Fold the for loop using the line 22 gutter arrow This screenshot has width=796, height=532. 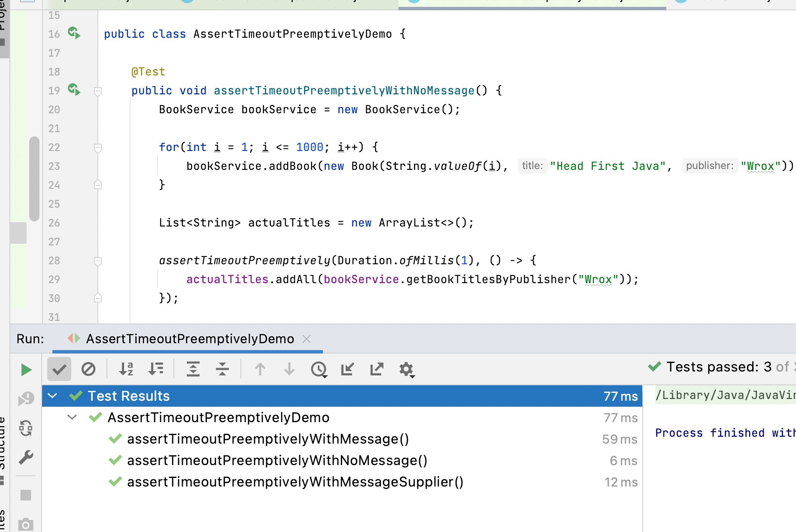click(98, 147)
